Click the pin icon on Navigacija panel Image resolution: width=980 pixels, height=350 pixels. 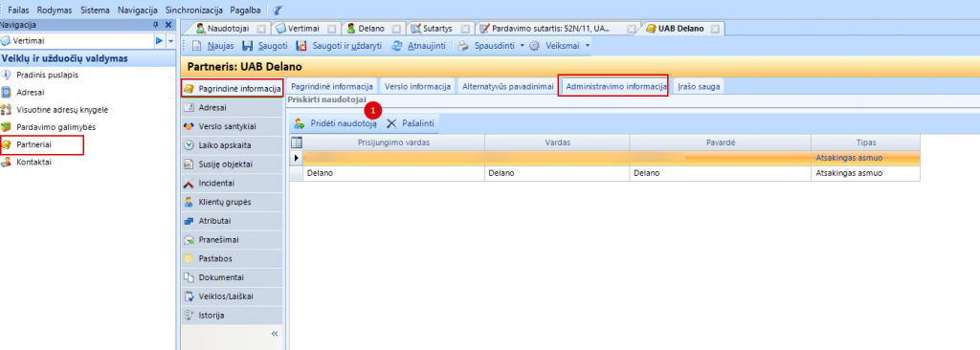coord(156,24)
